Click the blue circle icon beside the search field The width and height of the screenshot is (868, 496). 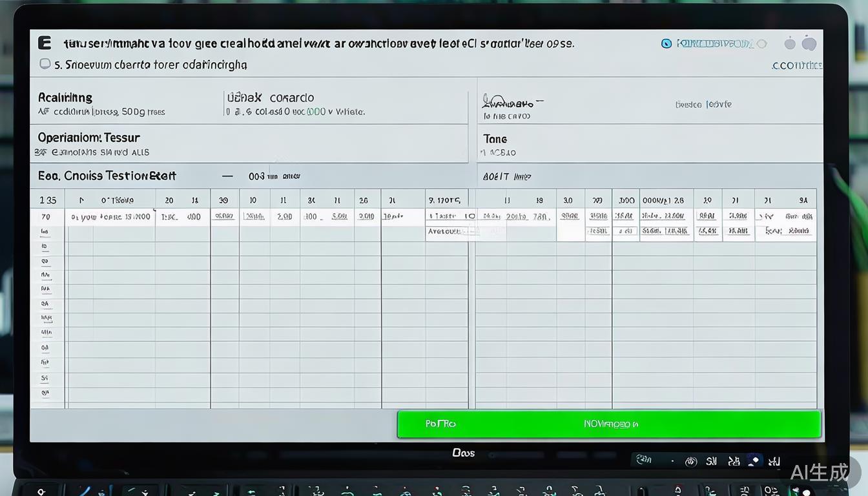coord(666,44)
